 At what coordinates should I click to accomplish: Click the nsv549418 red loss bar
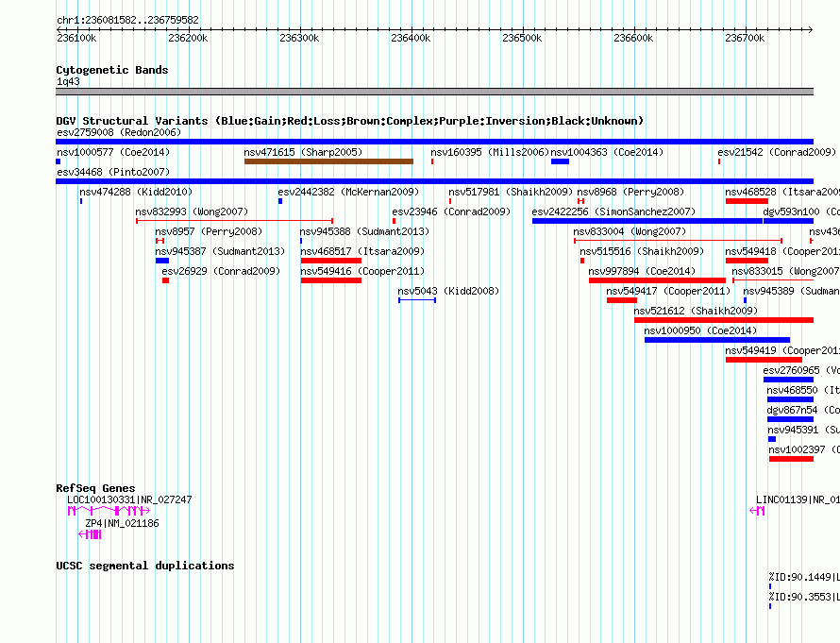point(747,261)
